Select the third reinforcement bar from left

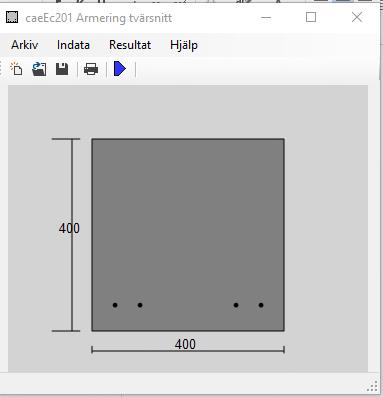[x=236, y=305]
